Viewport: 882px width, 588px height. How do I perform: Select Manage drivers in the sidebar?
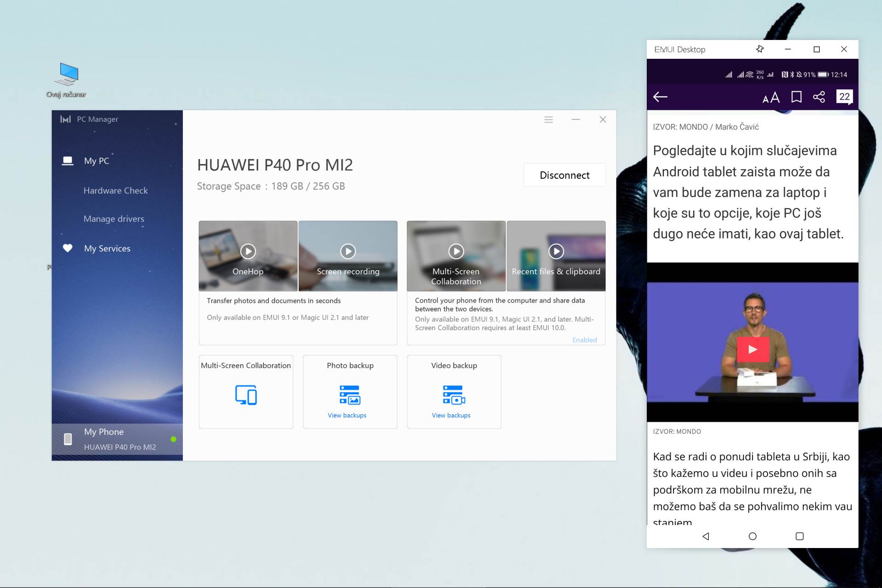coord(113,219)
